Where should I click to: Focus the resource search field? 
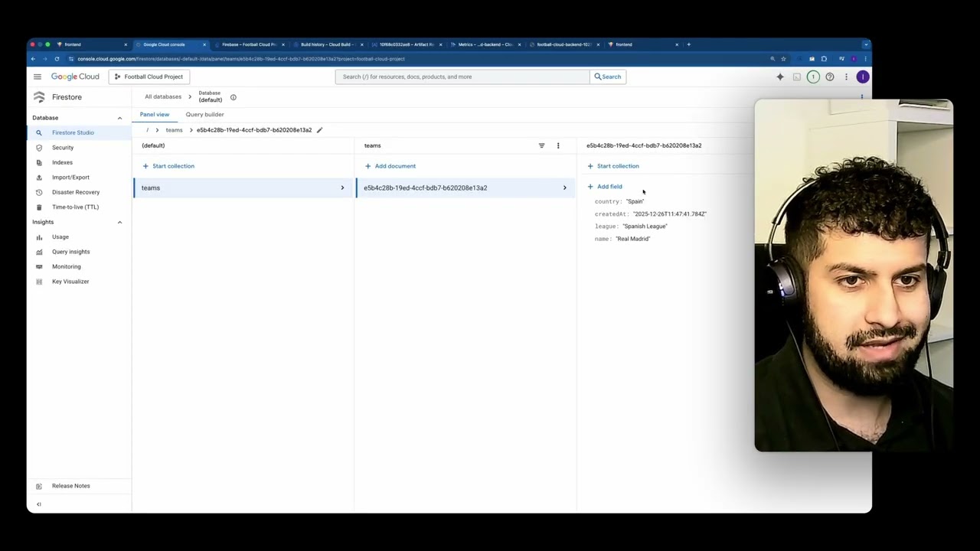pos(462,77)
